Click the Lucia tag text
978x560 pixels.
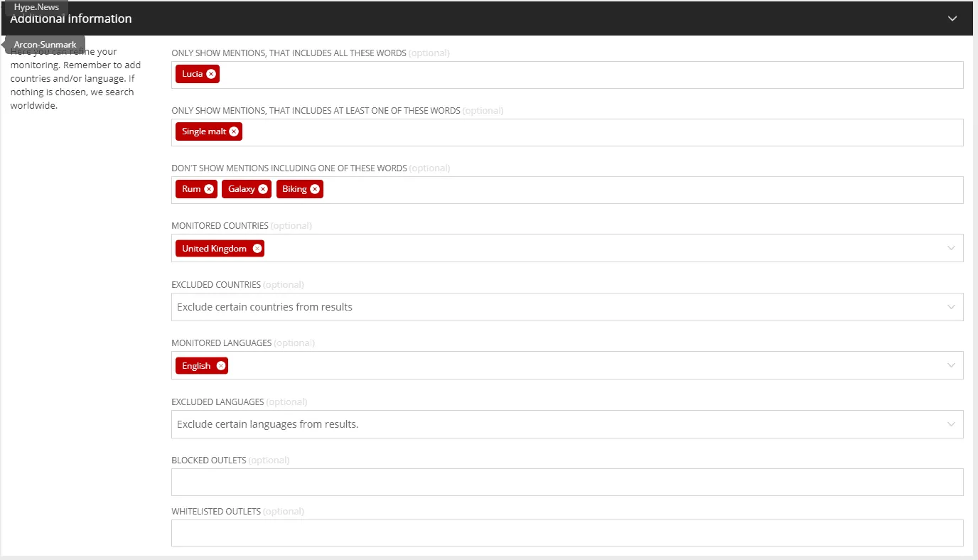point(192,74)
